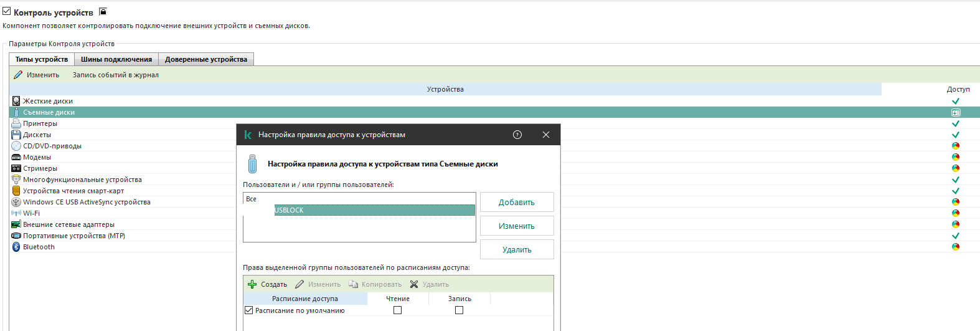Toggle the Контроль устройств checkbox

[7, 11]
